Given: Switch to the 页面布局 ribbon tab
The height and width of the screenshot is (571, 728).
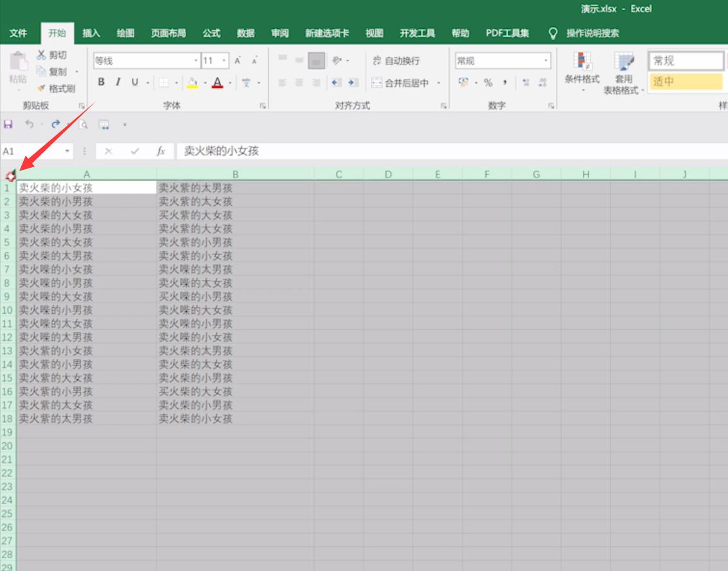Looking at the screenshot, I should coord(168,33).
